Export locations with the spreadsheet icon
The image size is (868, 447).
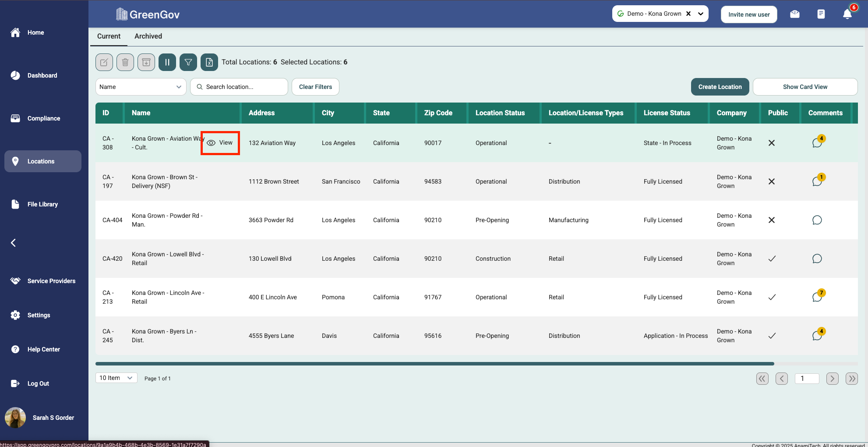[209, 62]
